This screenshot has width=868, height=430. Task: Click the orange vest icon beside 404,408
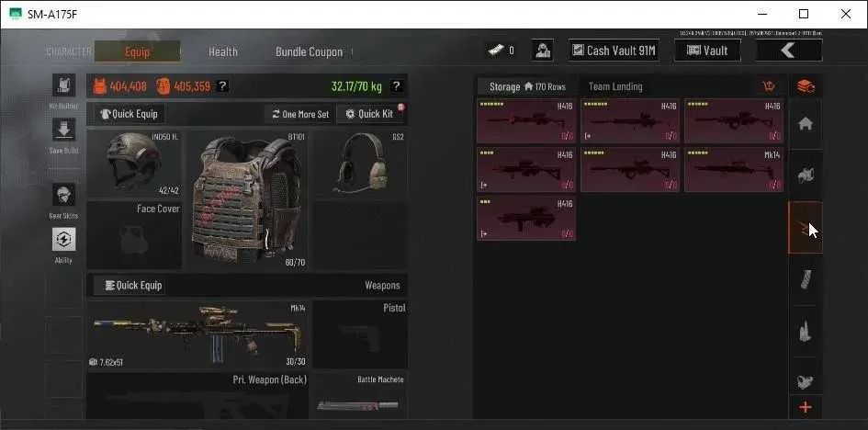click(99, 86)
